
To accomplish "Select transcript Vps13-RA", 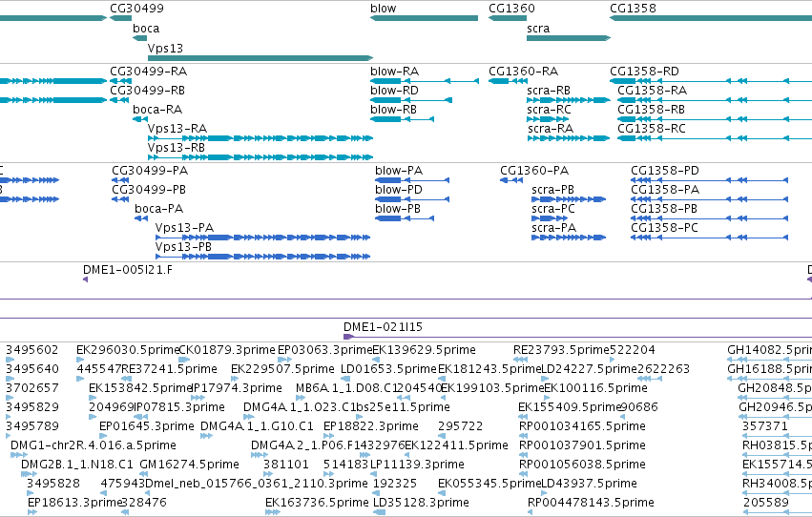I will 260,138.
